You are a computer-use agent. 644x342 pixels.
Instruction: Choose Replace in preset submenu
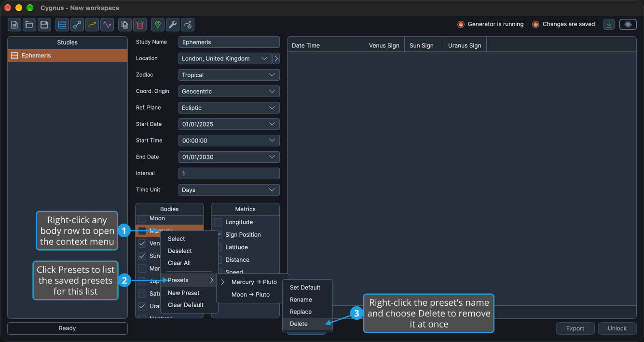[307, 312]
